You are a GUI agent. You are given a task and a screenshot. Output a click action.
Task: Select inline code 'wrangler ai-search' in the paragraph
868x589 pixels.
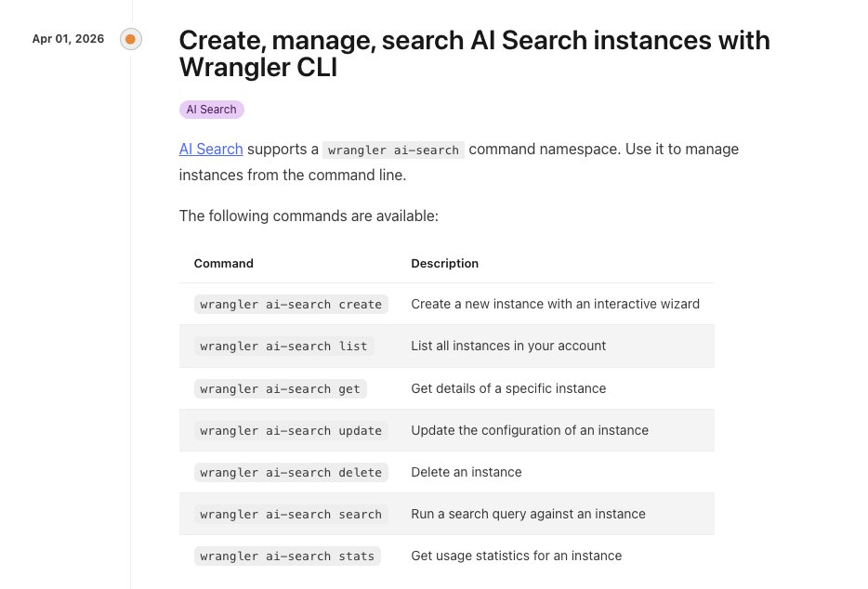pos(394,150)
